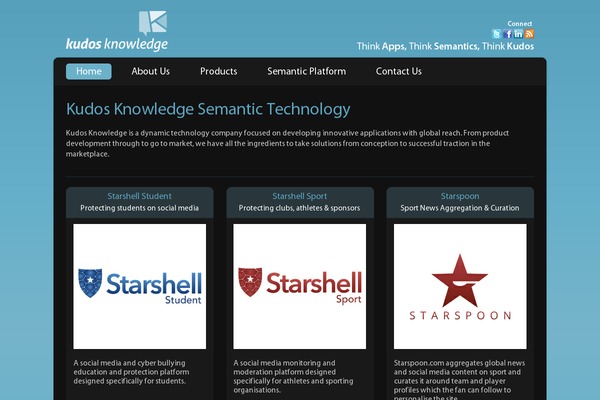Open the About Us menu item
The image size is (600, 400).
coord(150,72)
